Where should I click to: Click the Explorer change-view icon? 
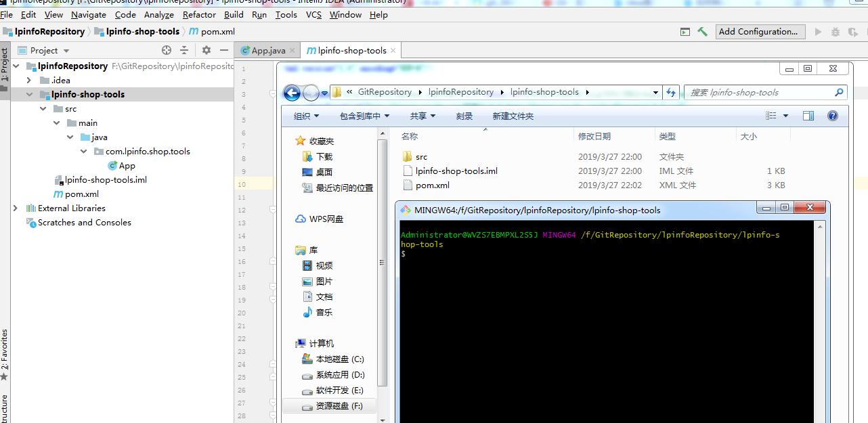(x=771, y=116)
